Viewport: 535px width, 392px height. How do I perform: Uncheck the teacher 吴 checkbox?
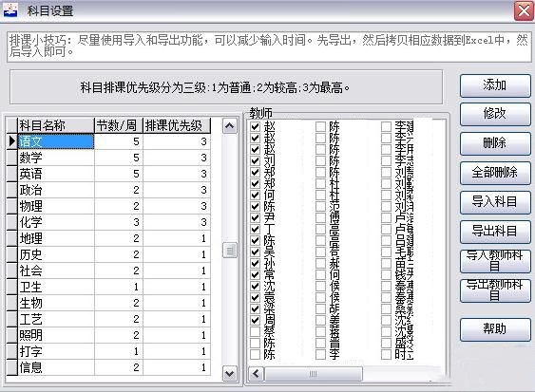pyautogui.click(x=256, y=252)
